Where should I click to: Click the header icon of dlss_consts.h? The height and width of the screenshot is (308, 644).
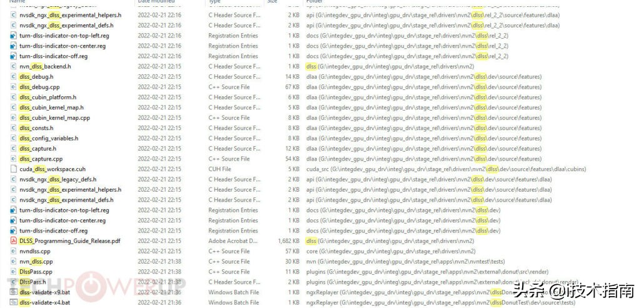tap(14, 128)
